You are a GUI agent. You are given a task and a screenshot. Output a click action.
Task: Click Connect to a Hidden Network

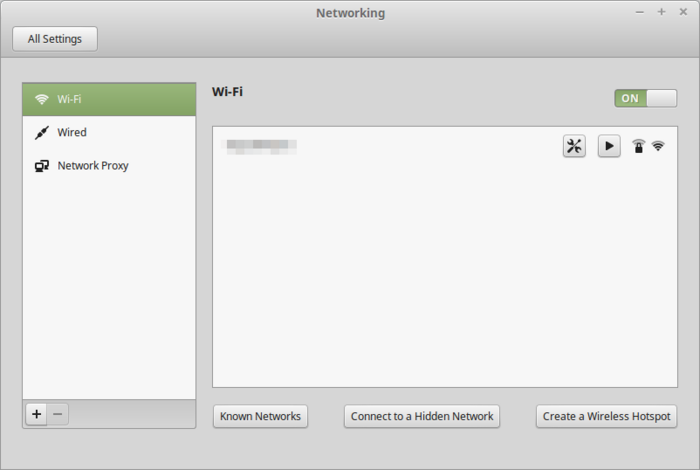[x=422, y=416]
